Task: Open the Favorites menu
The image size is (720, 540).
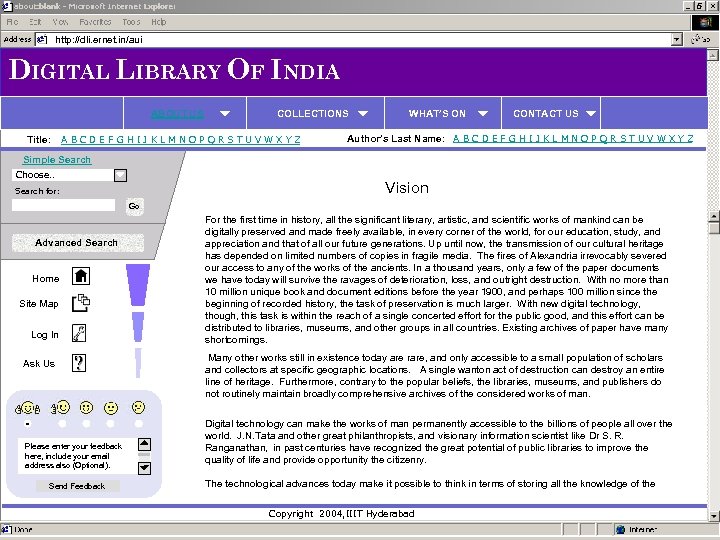Action: coord(95,22)
